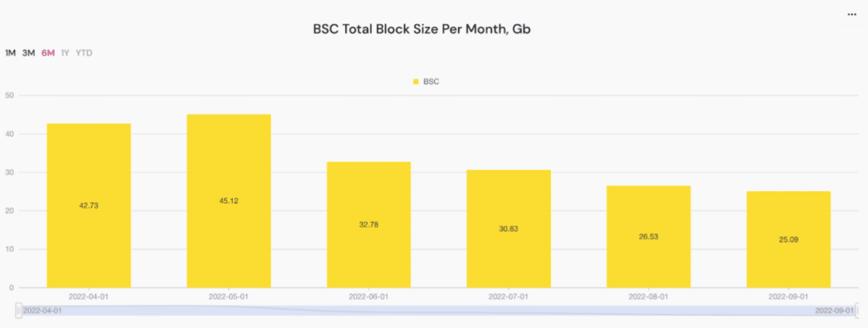Click the 25.09 bar for September 2022
This screenshot has width=868, height=328.
coord(788,239)
